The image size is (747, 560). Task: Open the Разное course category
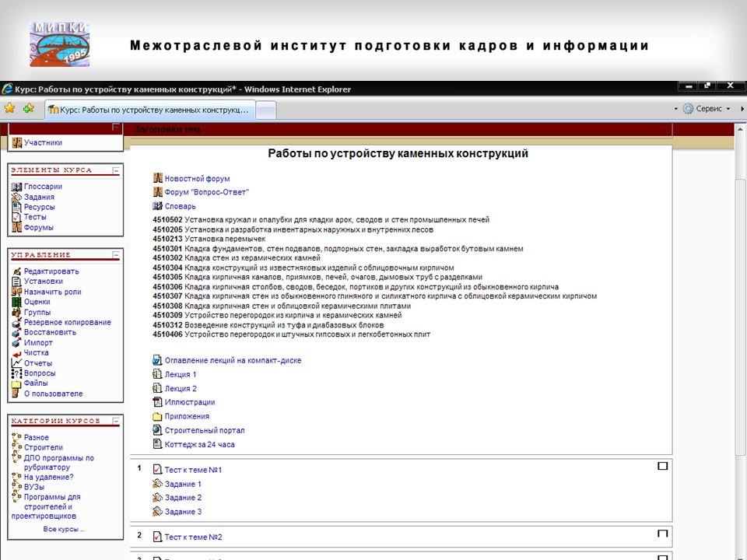(x=37, y=438)
